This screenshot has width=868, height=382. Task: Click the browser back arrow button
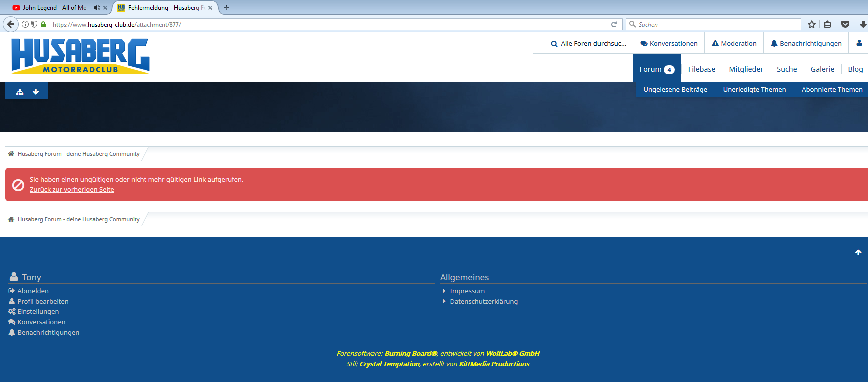pyautogui.click(x=11, y=24)
